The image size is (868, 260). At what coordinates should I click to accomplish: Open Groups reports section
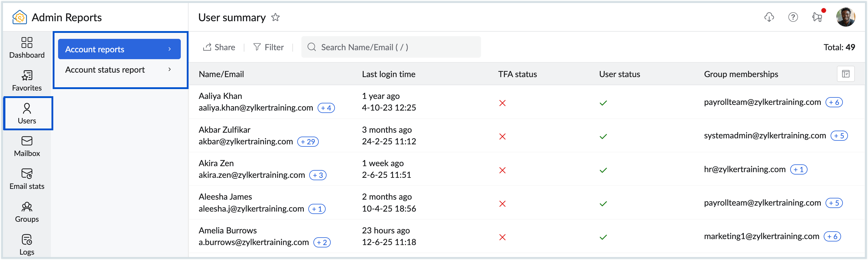(x=27, y=212)
